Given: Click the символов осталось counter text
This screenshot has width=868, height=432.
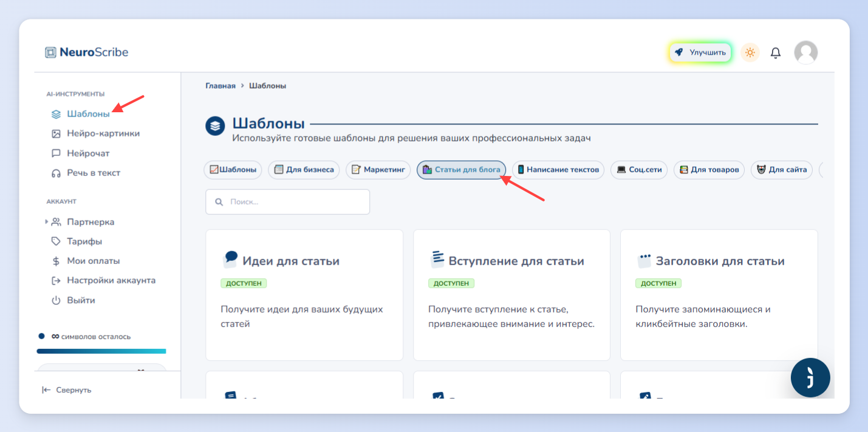Looking at the screenshot, I should pyautogui.click(x=91, y=336).
